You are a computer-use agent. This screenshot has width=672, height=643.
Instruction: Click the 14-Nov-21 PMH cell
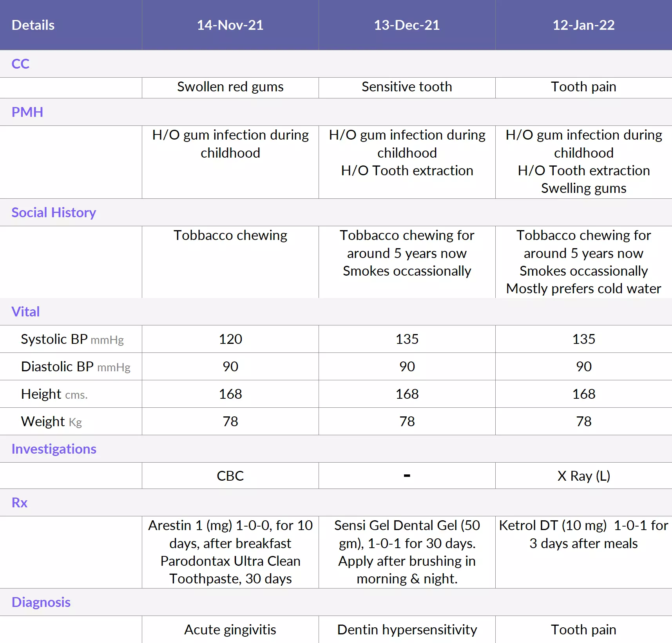230,162
